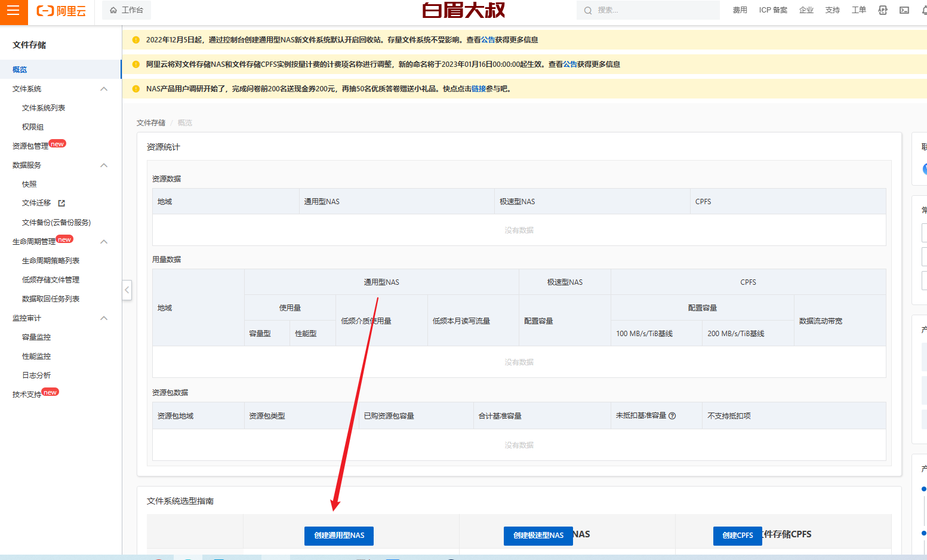Open the Cloud Shell terminal icon
This screenshot has height=560, width=927.
coord(904,10)
